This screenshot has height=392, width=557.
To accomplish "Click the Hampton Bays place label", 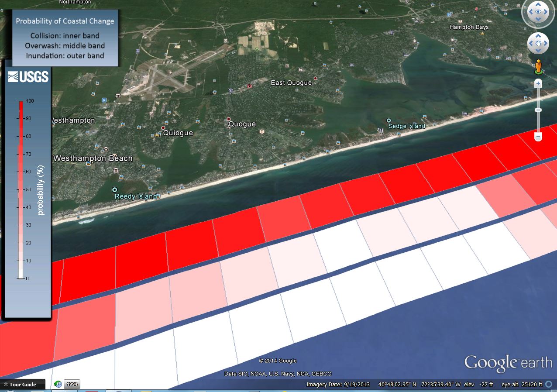I will click(469, 27).
